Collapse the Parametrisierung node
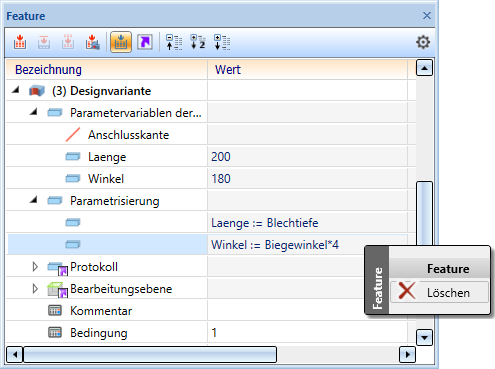Screen dimensions: 495x369 33,200
